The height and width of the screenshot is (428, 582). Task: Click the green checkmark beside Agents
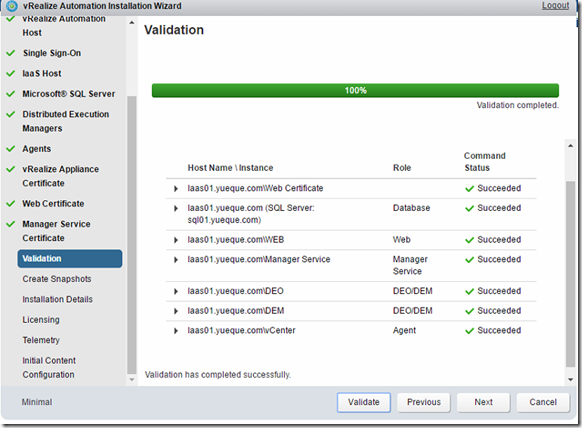pos(11,149)
